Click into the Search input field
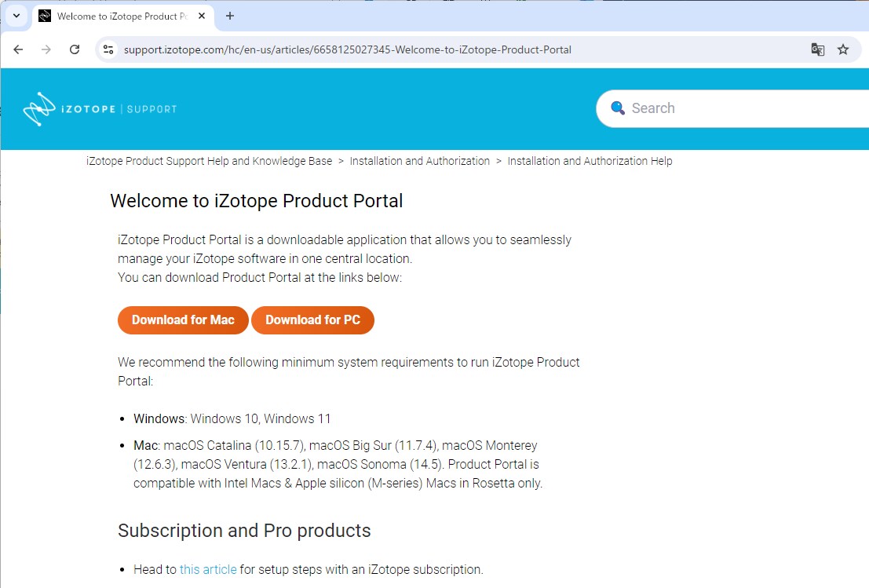 point(746,108)
